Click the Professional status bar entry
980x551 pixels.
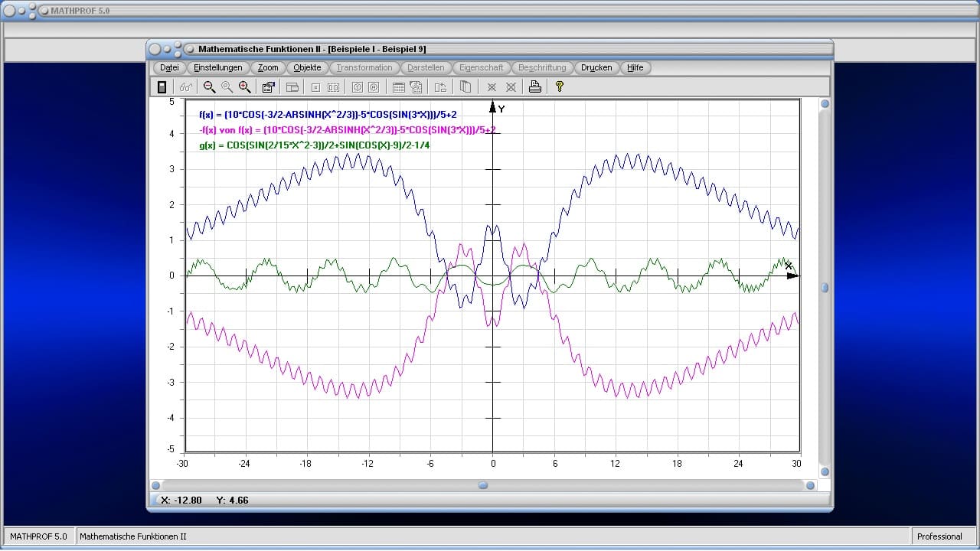939,536
